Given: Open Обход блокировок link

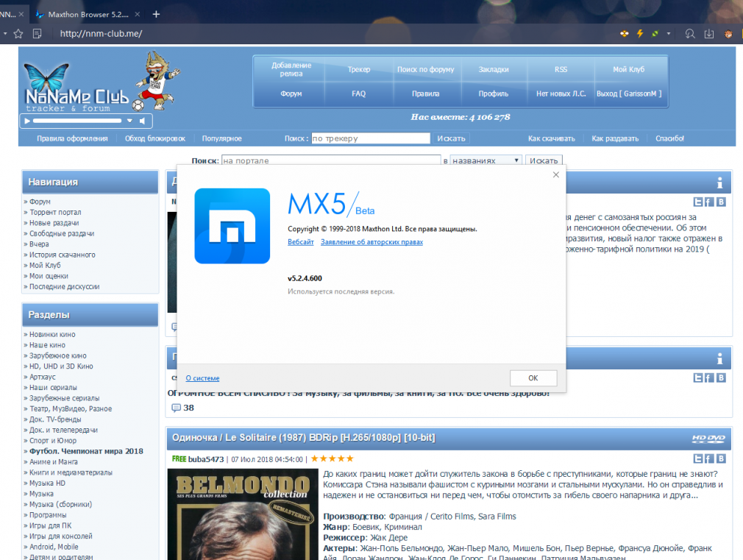Looking at the screenshot, I should pos(155,138).
